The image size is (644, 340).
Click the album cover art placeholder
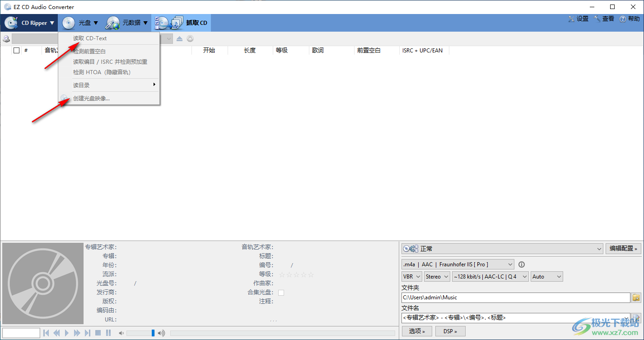[x=43, y=283]
